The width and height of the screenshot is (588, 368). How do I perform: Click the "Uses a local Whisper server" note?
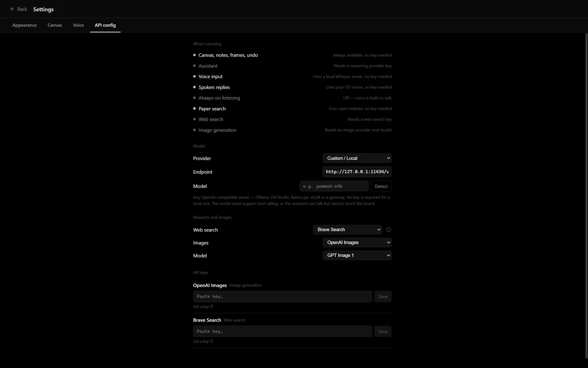point(352,77)
